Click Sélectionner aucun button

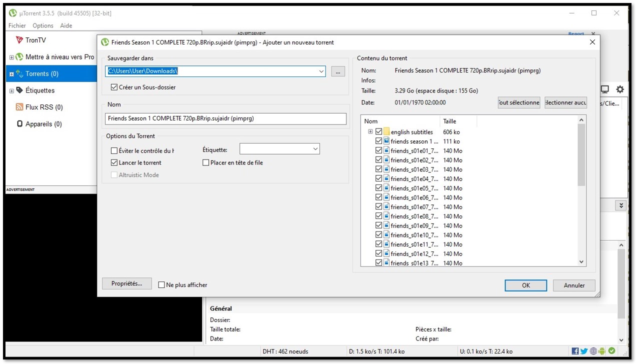[x=566, y=102]
